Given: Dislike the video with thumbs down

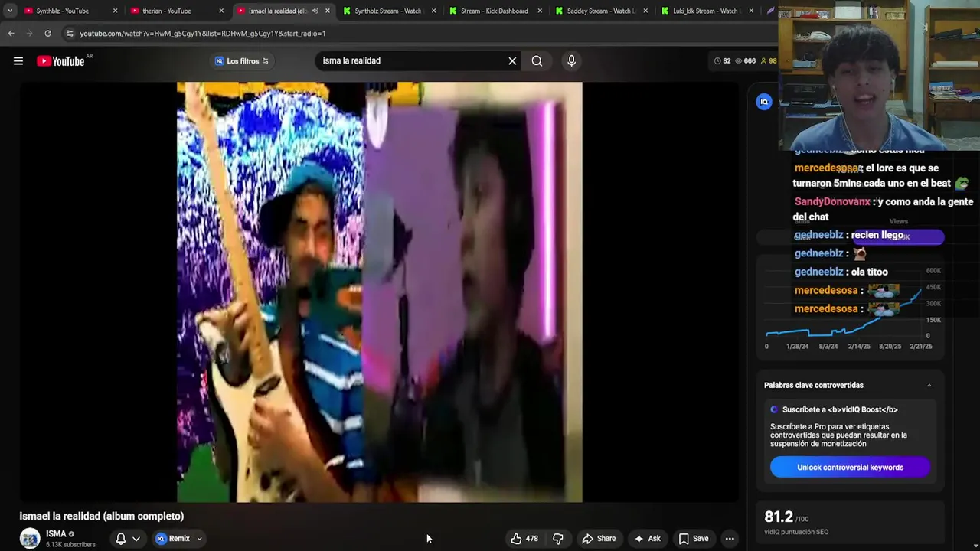Looking at the screenshot, I should tap(558, 539).
